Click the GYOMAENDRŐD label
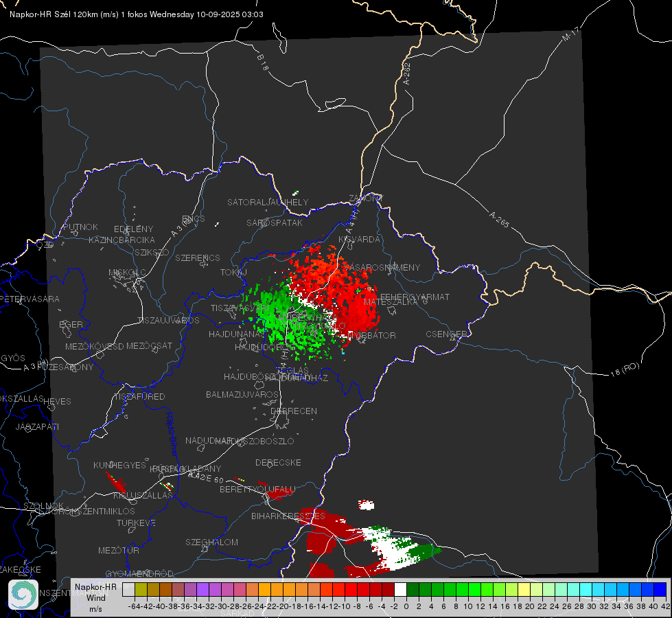Image resolution: width=672 pixels, height=618 pixels. [x=139, y=573]
